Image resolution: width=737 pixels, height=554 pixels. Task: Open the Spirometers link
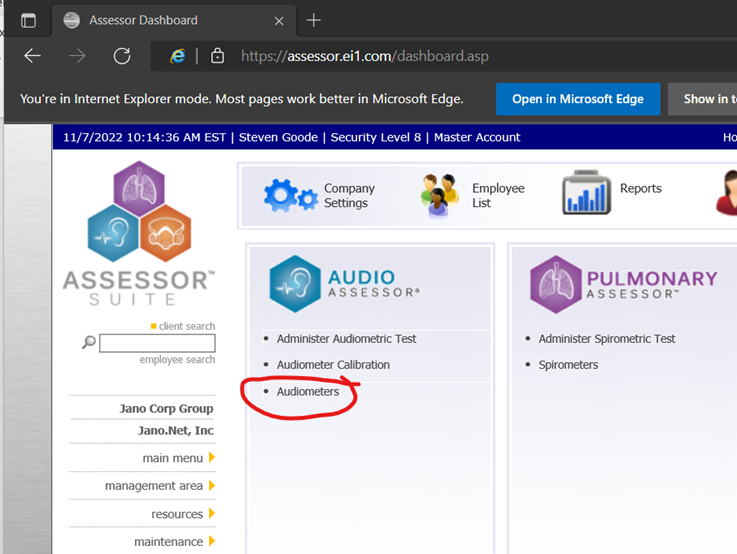[568, 365]
